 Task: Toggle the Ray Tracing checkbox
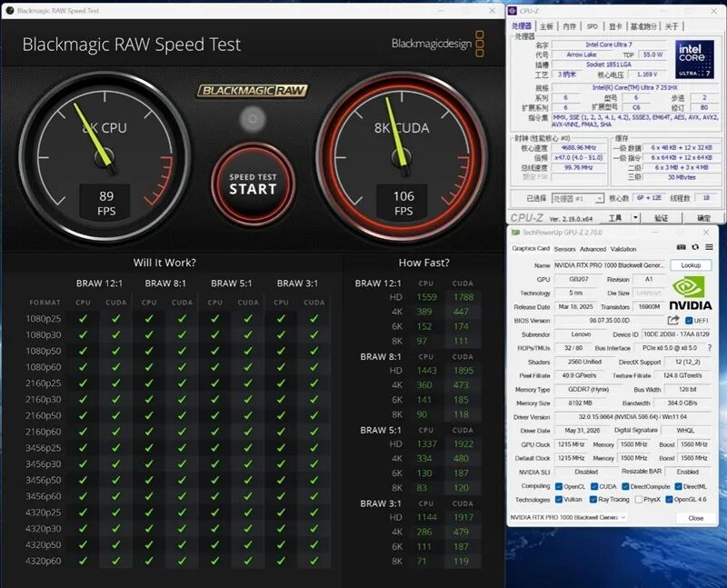coord(593,500)
